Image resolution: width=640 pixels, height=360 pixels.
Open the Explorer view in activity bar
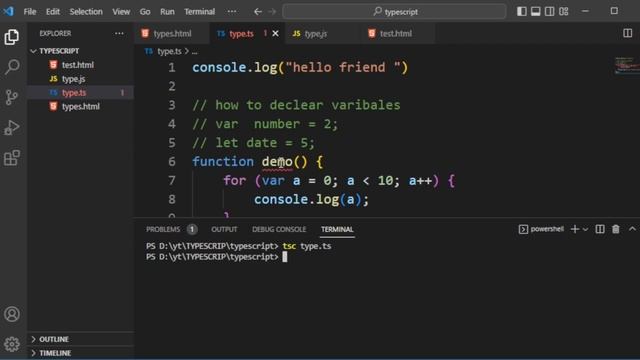click(12, 37)
